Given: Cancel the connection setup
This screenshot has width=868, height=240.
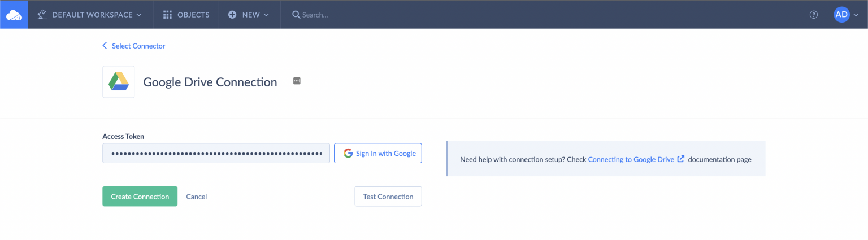Looking at the screenshot, I should click(196, 197).
